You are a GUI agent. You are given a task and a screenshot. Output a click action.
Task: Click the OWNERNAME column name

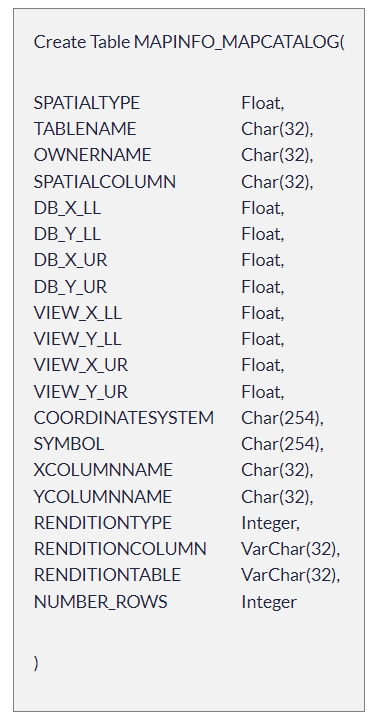pyautogui.click(x=92, y=155)
